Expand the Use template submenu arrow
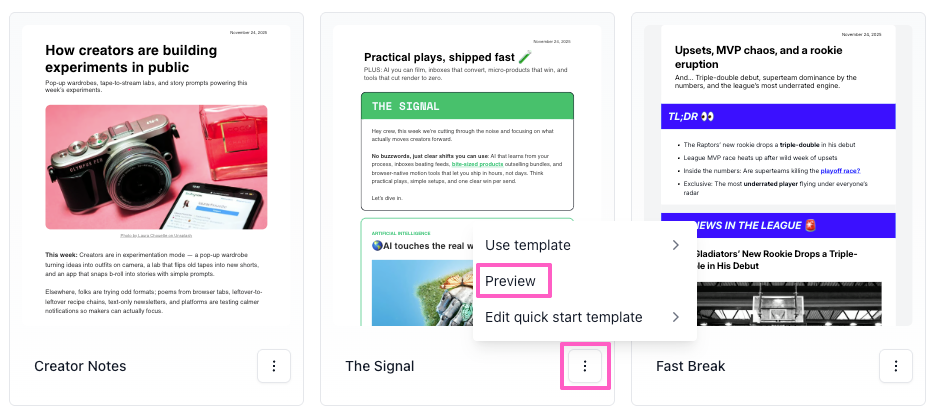Screen dimensions: 933x410 pos(675,245)
